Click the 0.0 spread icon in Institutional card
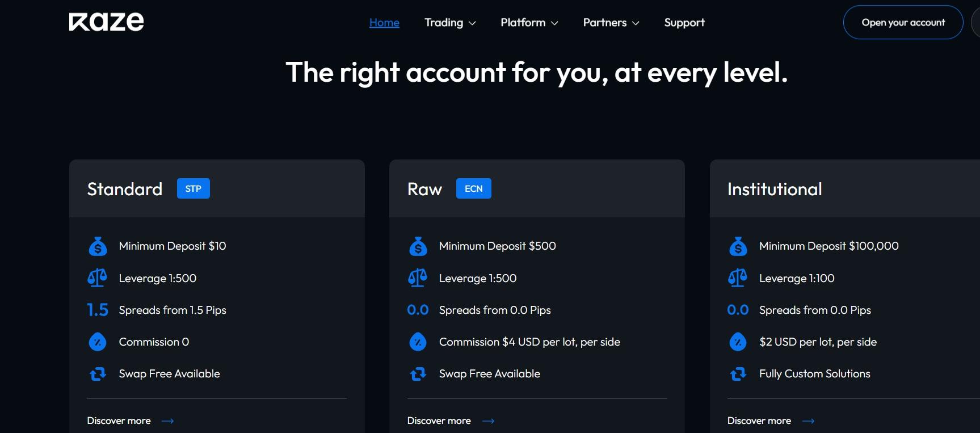This screenshot has height=433, width=980. 738,310
